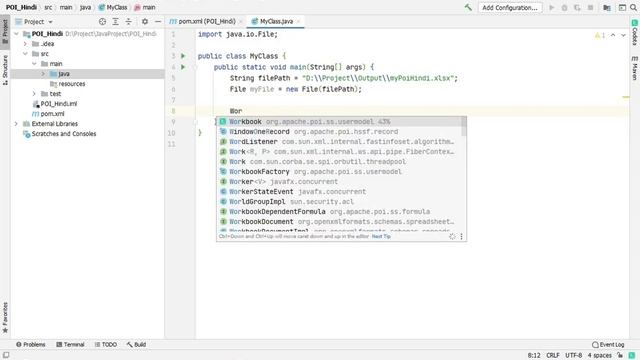Open the Terminal tool window
Viewport: 640px width, 360px height.
(x=70, y=344)
